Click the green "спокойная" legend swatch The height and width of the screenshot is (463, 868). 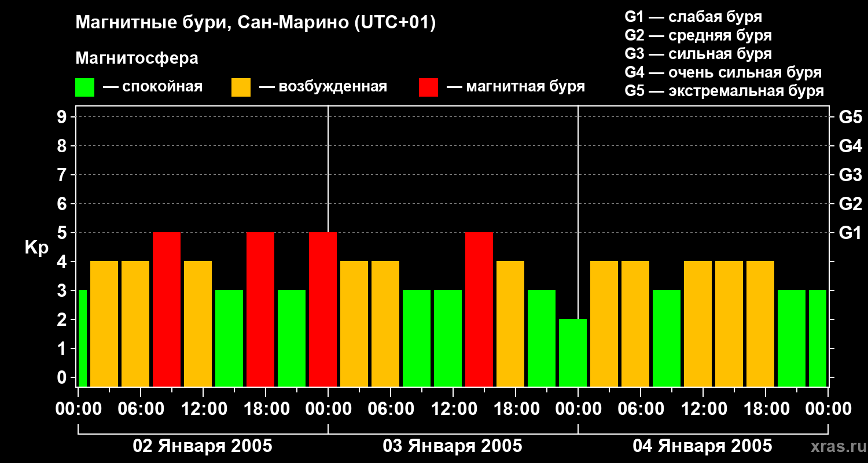[x=84, y=87]
